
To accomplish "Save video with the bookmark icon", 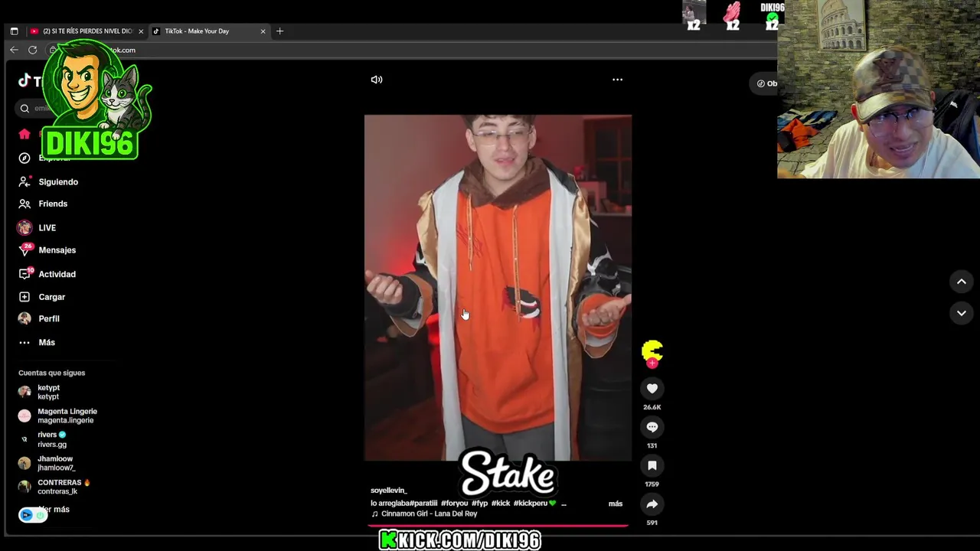I will (x=652, y=465).
